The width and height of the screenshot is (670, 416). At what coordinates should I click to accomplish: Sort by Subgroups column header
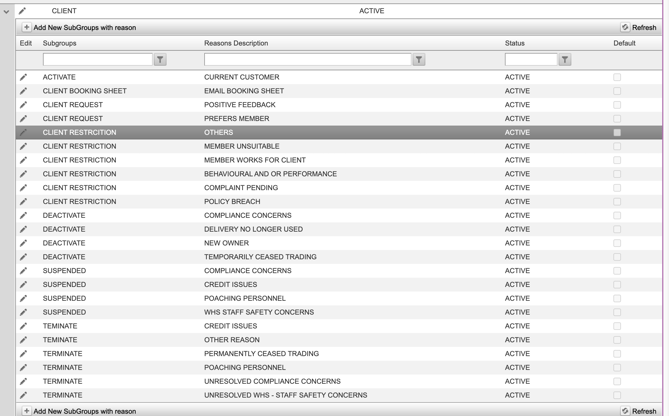59,43
